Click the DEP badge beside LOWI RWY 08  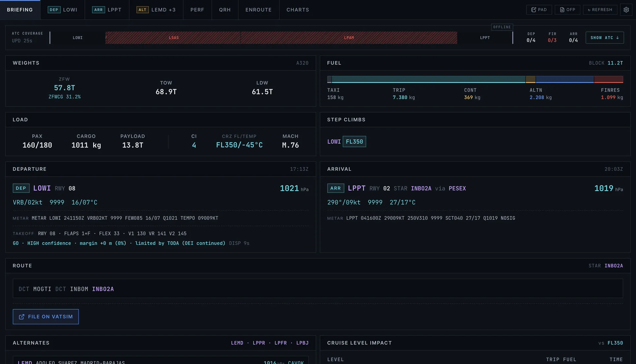pyautogui.click(x=21, y=188)
